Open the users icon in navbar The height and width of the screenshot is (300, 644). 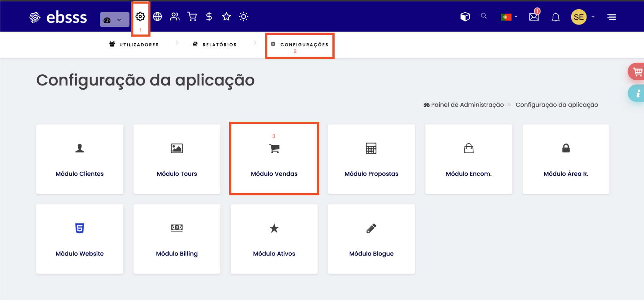coord(175,16)
